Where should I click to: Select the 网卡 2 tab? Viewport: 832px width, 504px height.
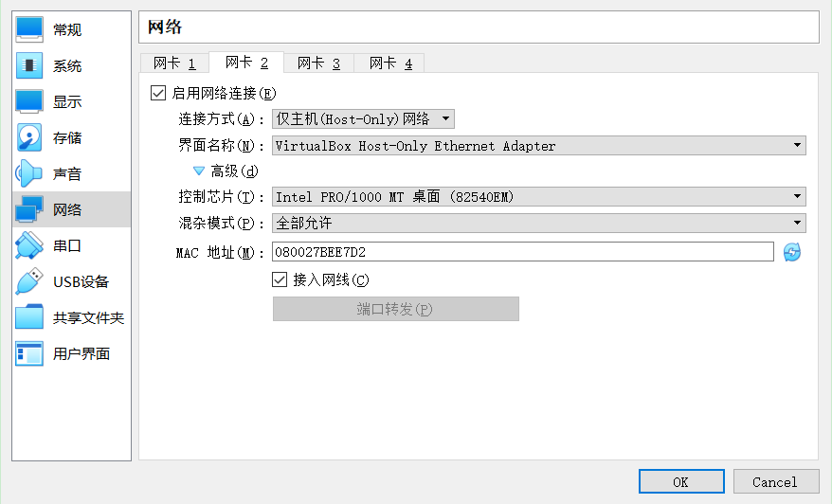point(246,63)
